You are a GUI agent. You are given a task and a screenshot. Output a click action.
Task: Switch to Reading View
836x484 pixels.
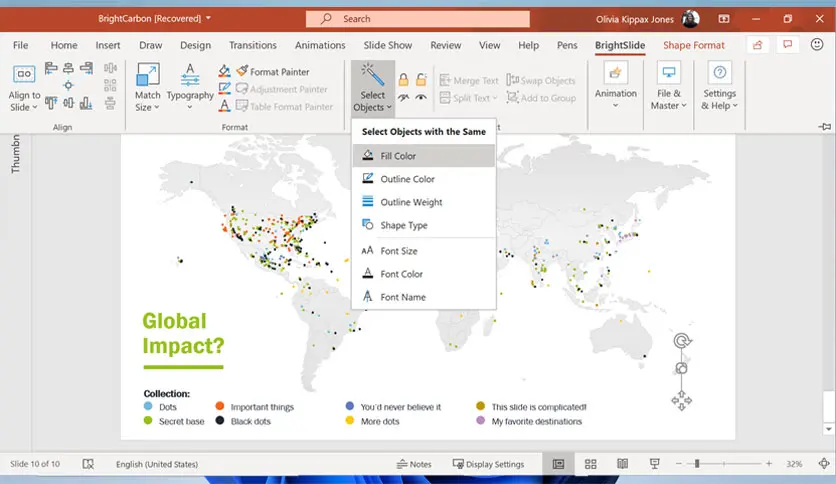pos(622,464)
